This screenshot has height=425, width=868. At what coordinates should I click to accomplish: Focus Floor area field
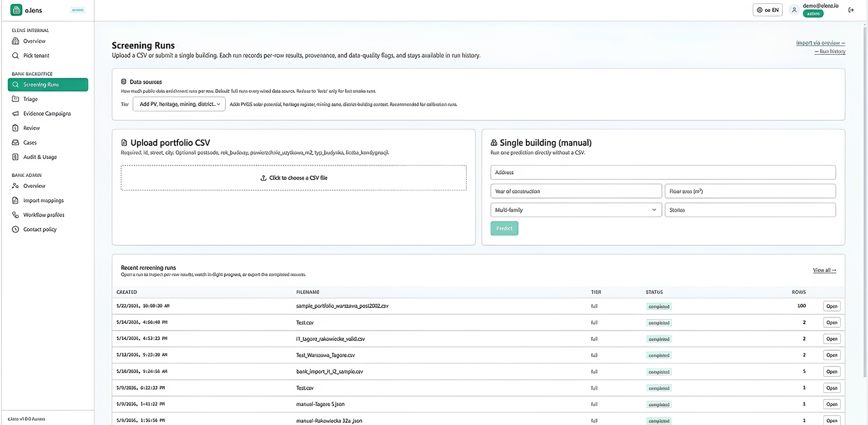click(x=750, y=191)
